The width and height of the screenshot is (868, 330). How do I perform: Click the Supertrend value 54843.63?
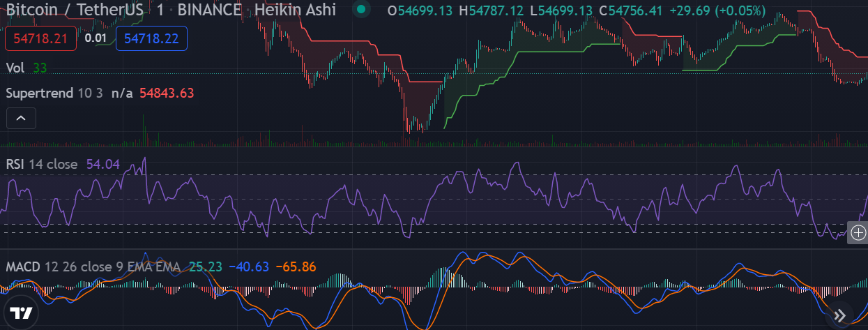[x=167, y=93]
